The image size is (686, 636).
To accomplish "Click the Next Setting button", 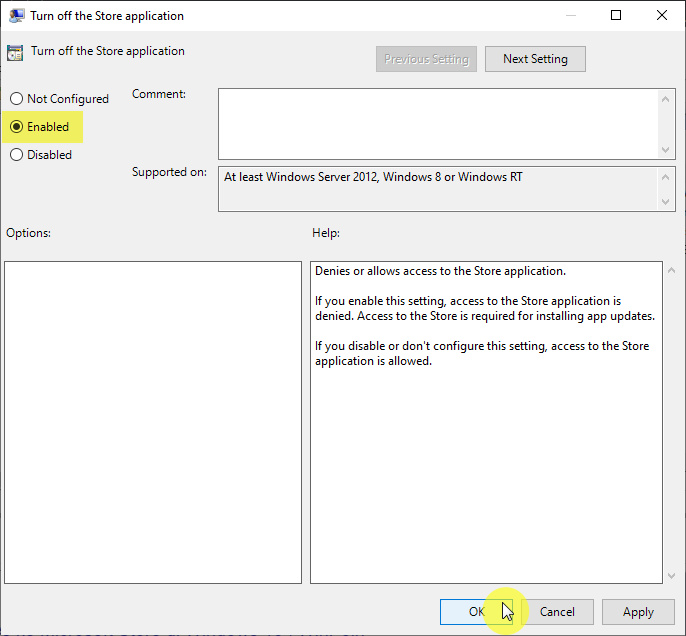I will tap(535, 59).
